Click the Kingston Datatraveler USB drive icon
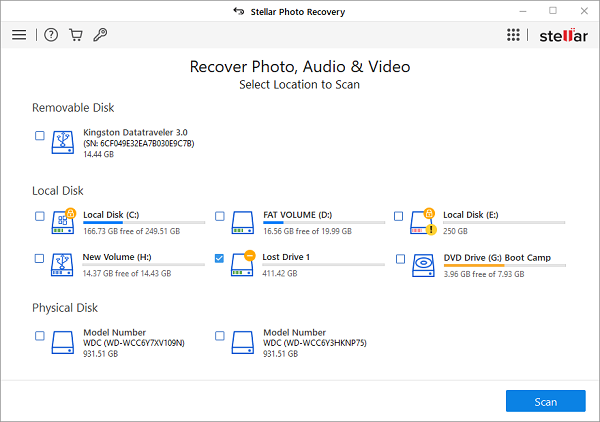The height and width of the screenshot is (422, 600). (x=63, y=142)
